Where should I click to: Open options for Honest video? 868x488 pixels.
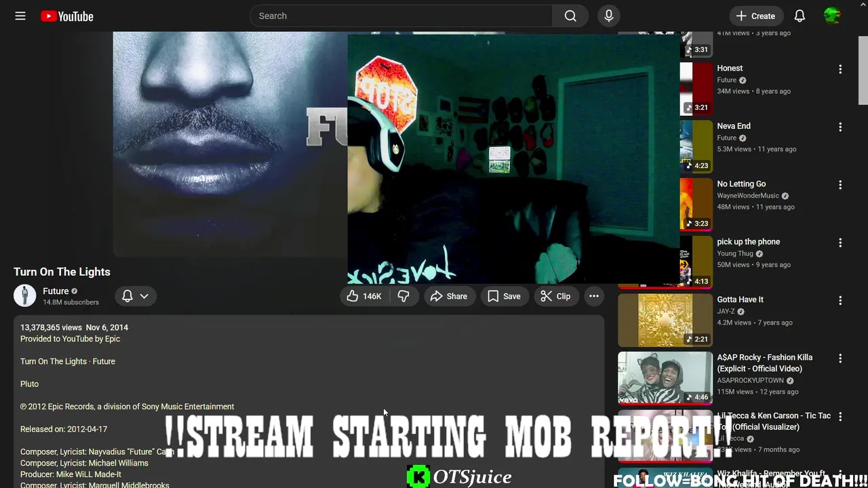840,69
